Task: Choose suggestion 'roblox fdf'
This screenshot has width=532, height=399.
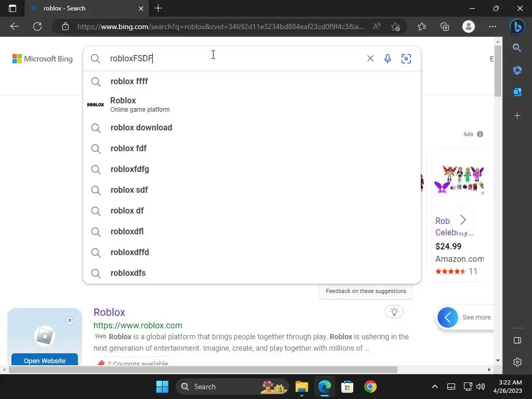Action: 252,148
